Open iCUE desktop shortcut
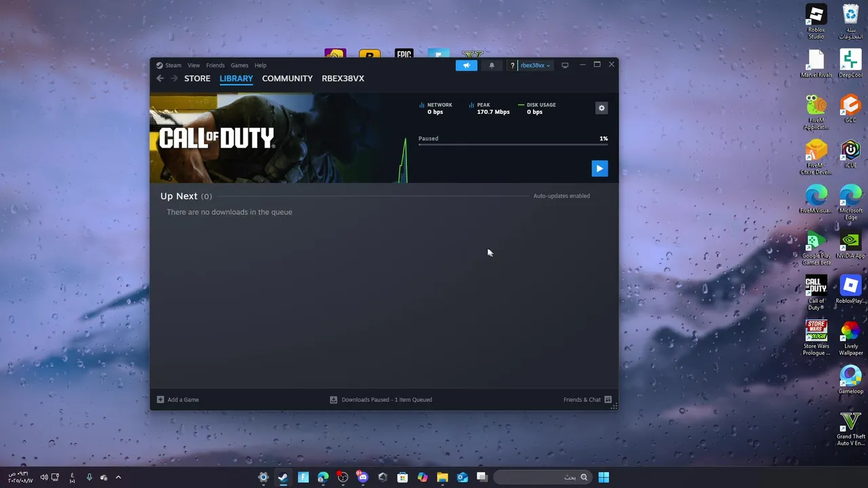Viewport: 868px width, 488px height. (x=850, y=155)
